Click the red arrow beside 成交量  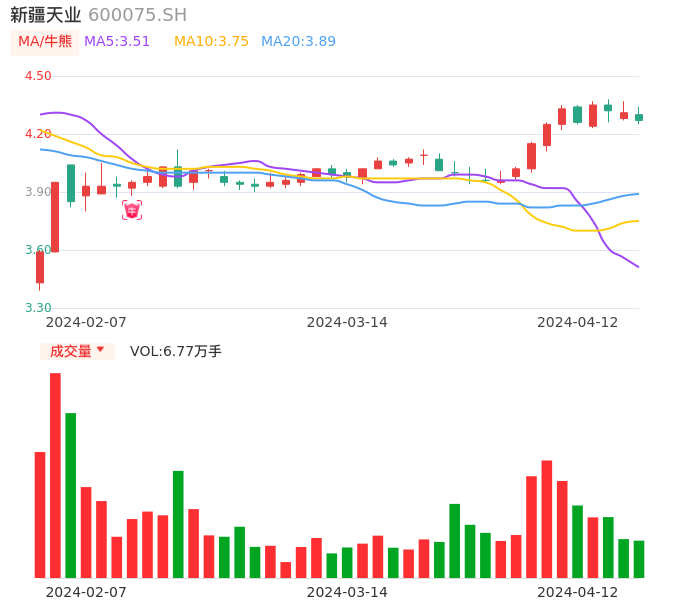pyautogui.click(x=100, y=350)
